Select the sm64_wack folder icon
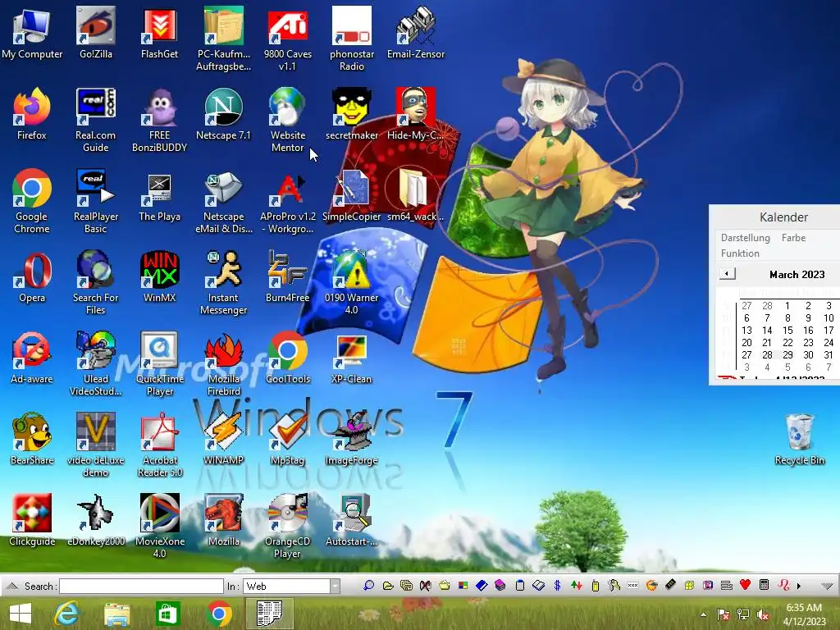The image size is (840, 630). click(415, 195)
